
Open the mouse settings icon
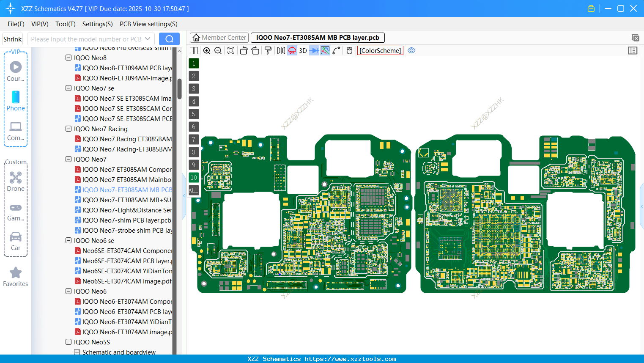pyautogui.click(x=349, y=50)
